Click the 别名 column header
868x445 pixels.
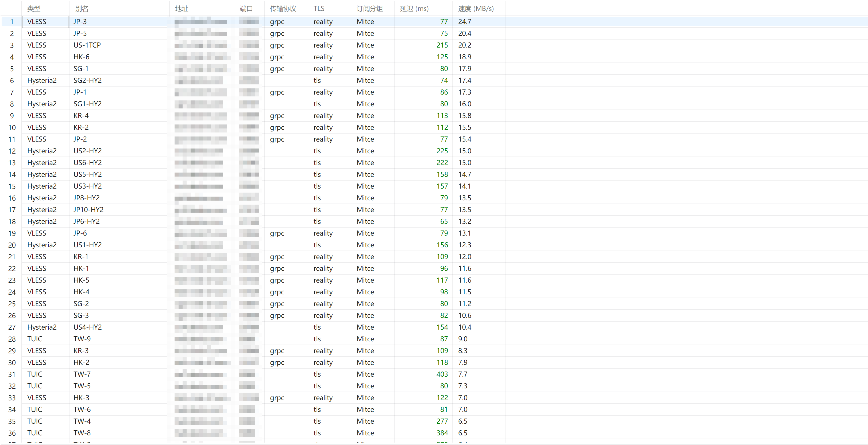point(119,9)
